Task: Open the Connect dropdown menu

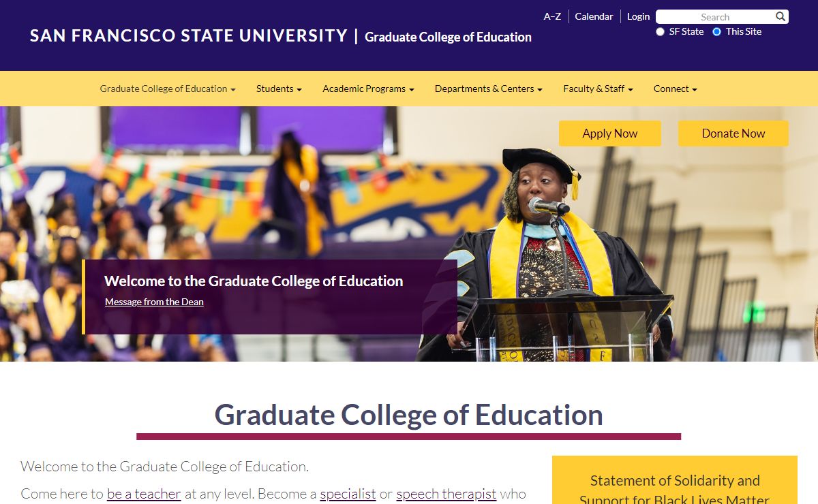Action: [x=675, y=89]
